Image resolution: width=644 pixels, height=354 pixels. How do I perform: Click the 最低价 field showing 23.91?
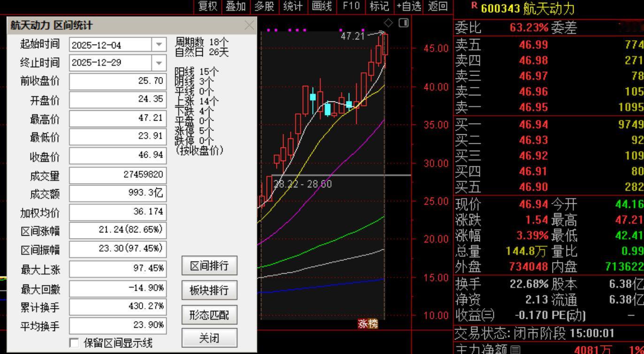pyautogui.click(x=118, y=137)
